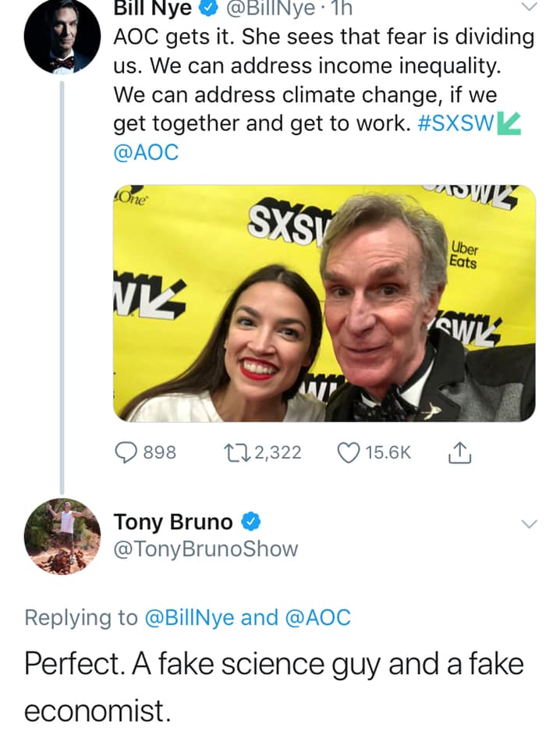Retweet Bill Nye's tweet via retweet icon

click(237, 453)
